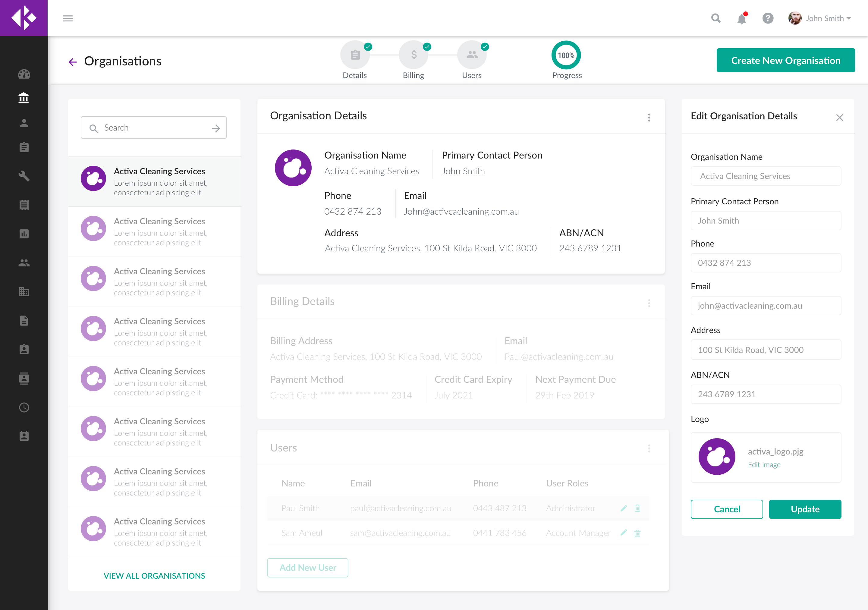Screen dimensions: 868x610
Task: Expand John Smith account dropdown
Action: coord(828,18)
